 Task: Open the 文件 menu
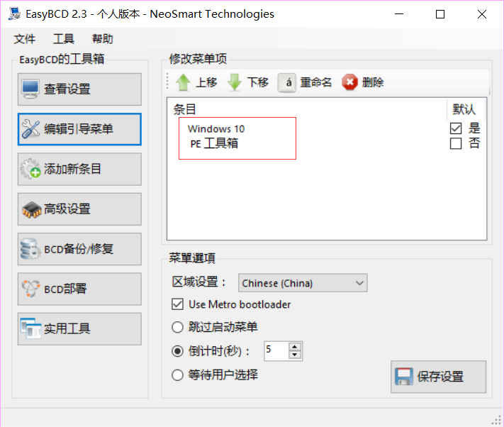24,39
